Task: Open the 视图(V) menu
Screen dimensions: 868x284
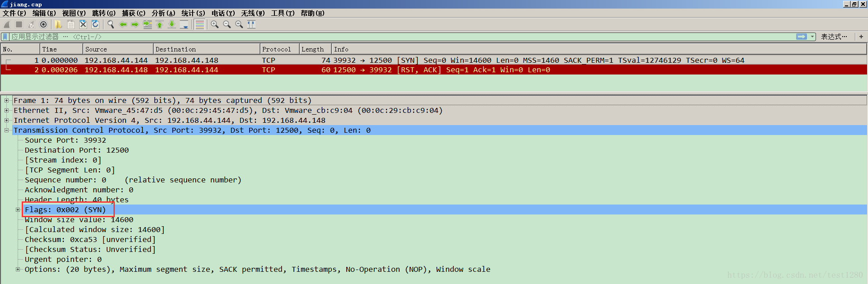Action: 74,13
